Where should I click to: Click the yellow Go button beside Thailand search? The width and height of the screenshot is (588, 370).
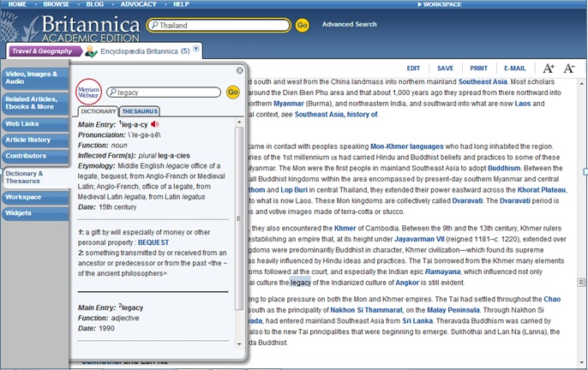pos(303,25)
